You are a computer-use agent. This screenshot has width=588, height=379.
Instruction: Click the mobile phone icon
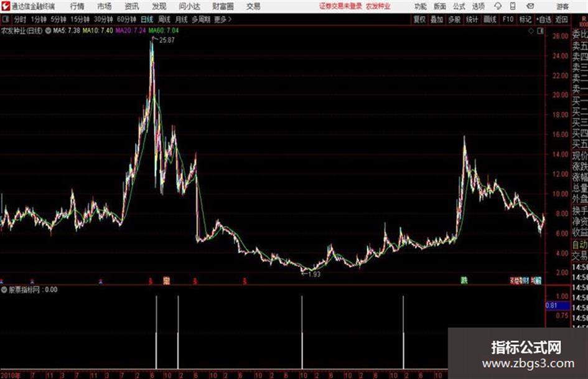tap(513, 6)
